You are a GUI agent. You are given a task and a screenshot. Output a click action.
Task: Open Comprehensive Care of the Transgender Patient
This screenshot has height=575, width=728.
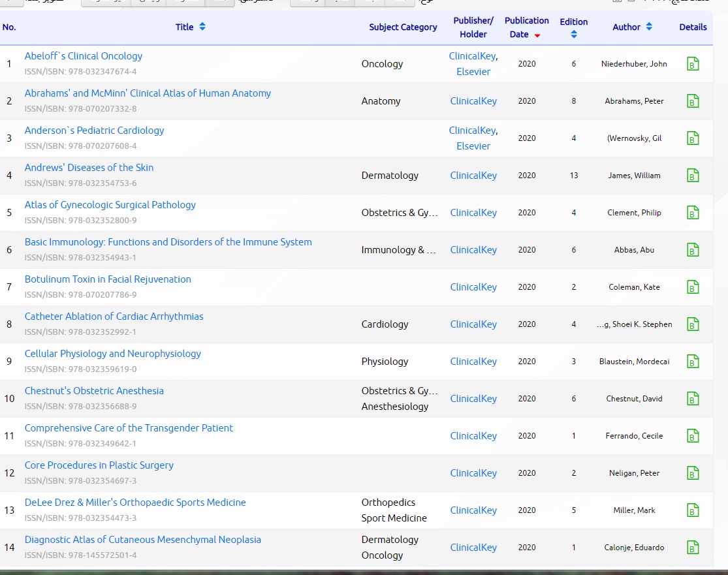coord(129,428)
